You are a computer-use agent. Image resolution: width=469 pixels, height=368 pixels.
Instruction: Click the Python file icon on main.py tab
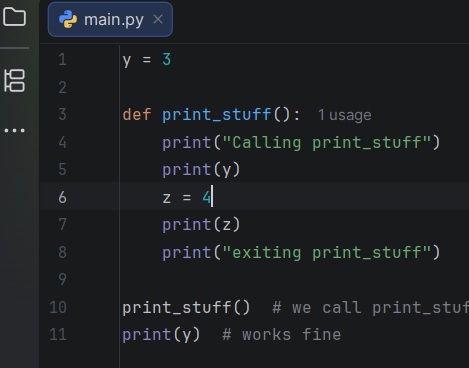[68, 19]
